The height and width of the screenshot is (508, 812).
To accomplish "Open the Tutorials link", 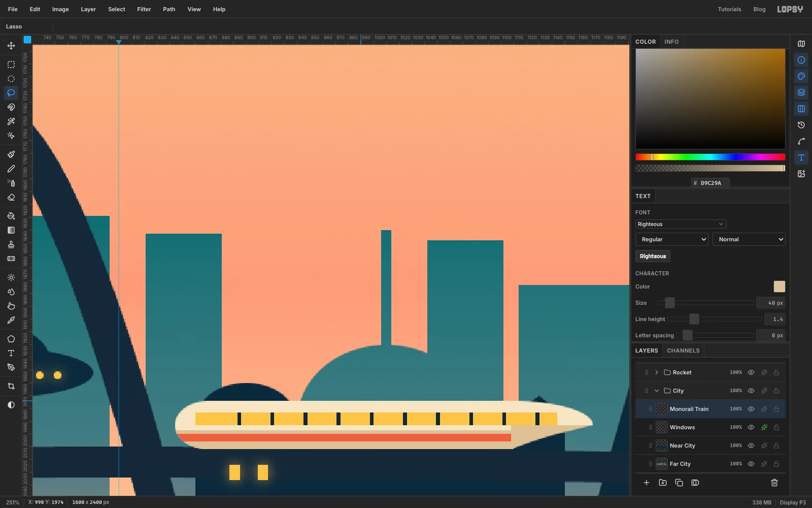I will point(729,9).
